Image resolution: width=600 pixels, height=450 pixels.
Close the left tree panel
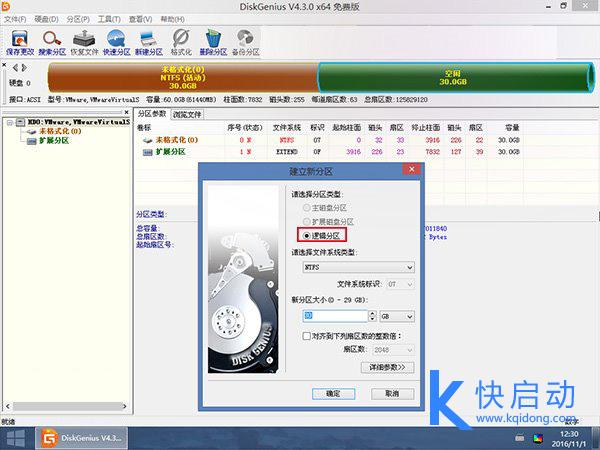click(127, 112)
